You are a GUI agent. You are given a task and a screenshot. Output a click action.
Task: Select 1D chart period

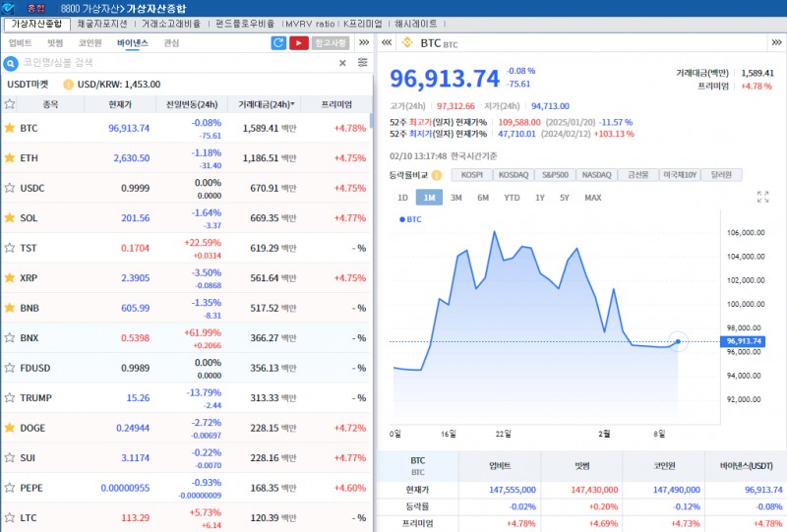402,198
